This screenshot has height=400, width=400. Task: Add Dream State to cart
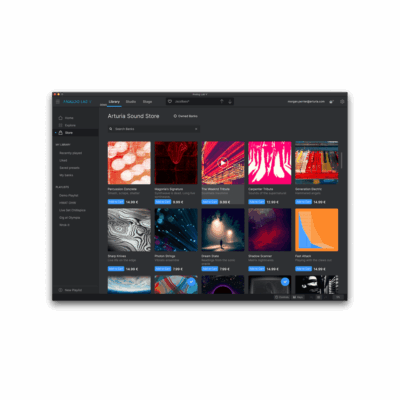tap(210, 269)
